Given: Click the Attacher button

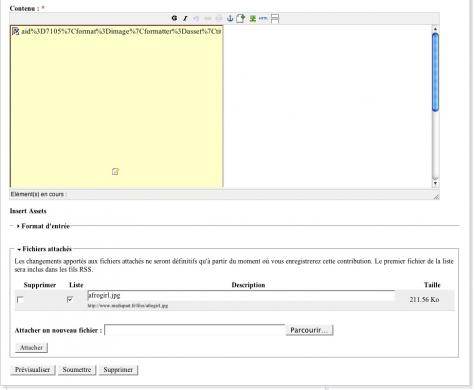Looking at the screenshot, I should point(31,348).
